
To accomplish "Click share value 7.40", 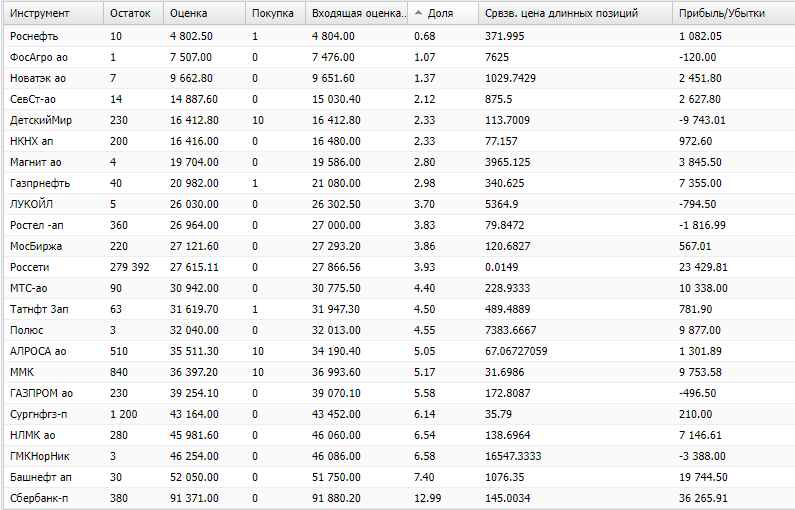I will [x=424, y=478].
